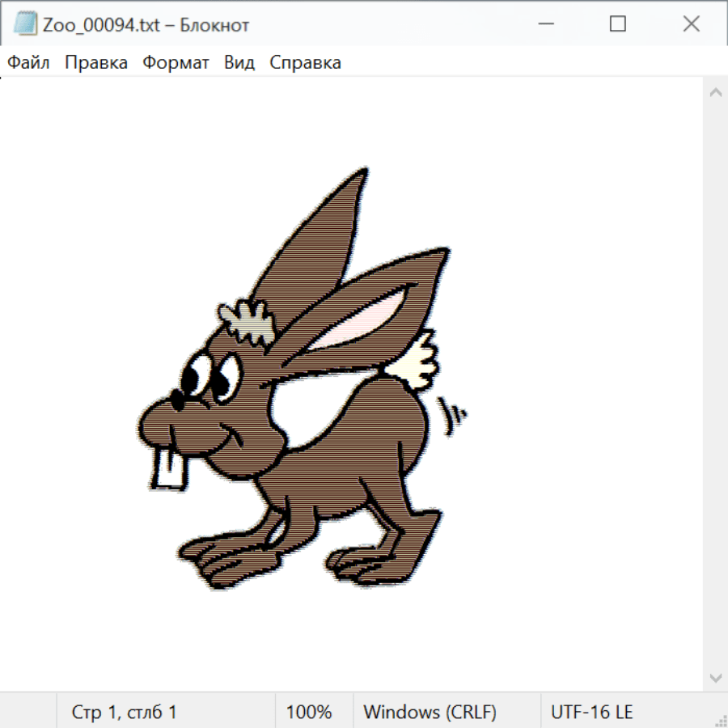Open the Вид menu
This screenshot has width=728, height=728.
pyautogui.click(x=239, y=63)
